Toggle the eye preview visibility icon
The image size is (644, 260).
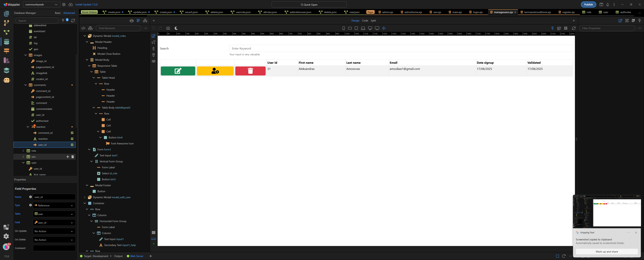click(x=154, y=61)
